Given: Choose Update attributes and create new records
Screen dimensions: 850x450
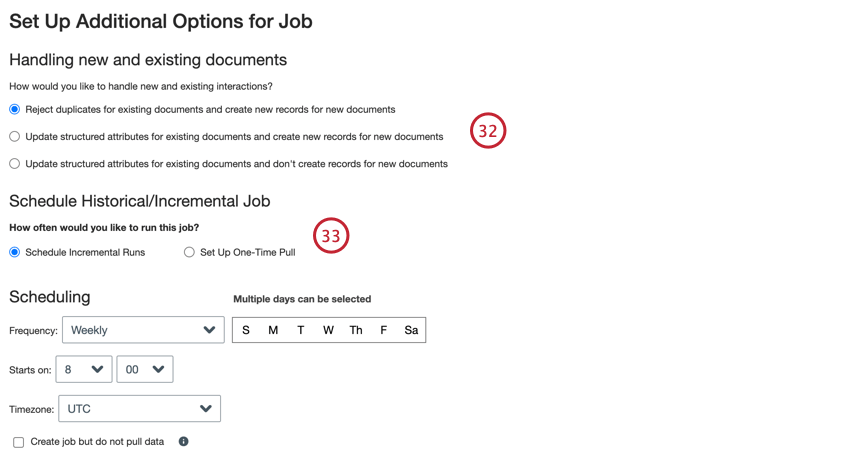Looking at the screenshot, I should coord(15,136).
